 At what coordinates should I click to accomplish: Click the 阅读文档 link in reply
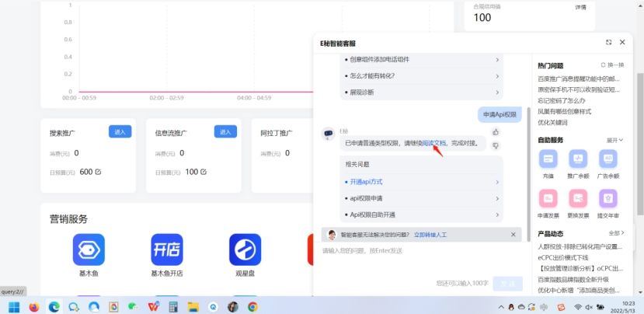(x=434, y=143)
